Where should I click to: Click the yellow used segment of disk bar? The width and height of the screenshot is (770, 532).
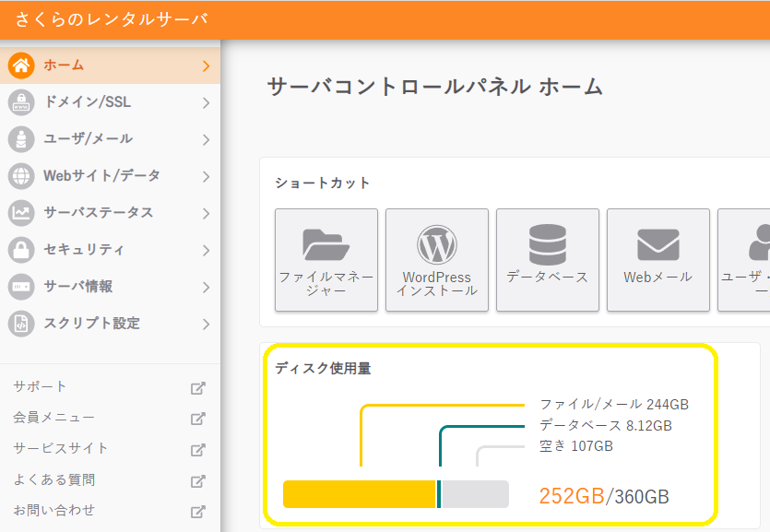[360, 494]
